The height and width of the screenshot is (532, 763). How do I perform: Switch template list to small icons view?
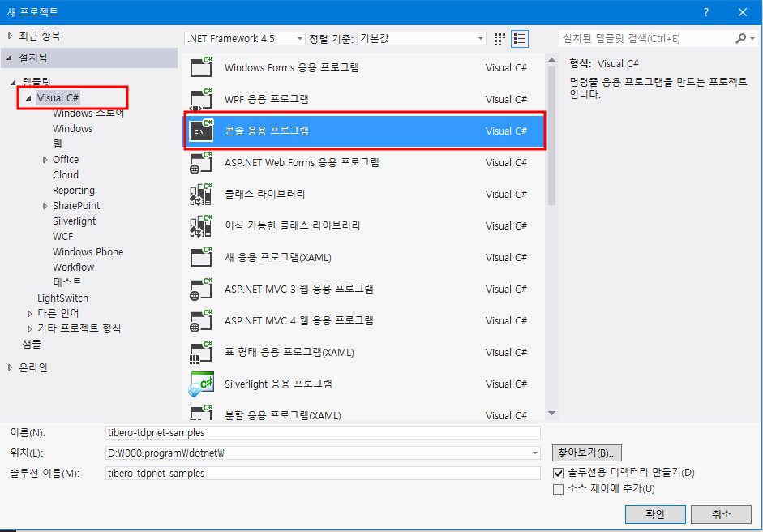(x=499, y=39)
